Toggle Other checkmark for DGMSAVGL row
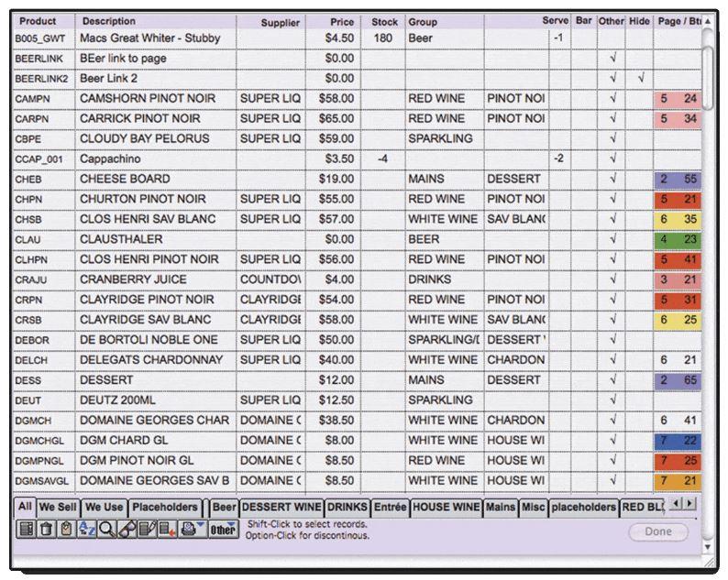The image size is (728, 580). [x=612, y=481]
